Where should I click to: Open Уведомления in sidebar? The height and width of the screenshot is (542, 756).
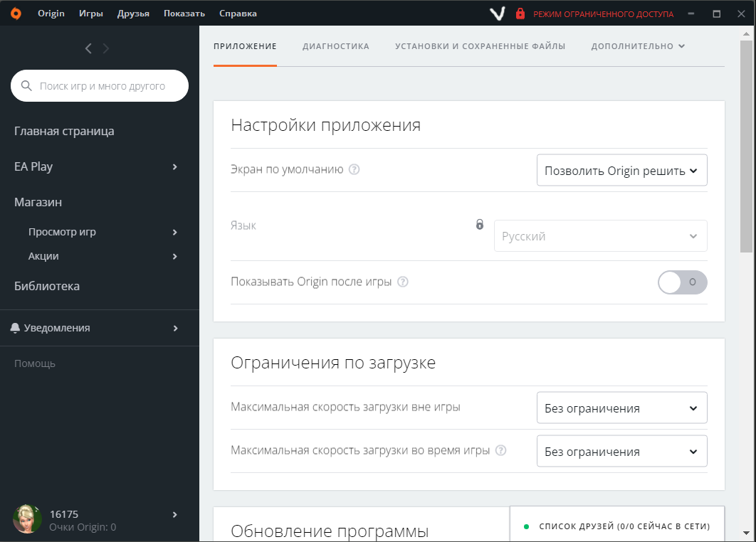click(57, 328)
